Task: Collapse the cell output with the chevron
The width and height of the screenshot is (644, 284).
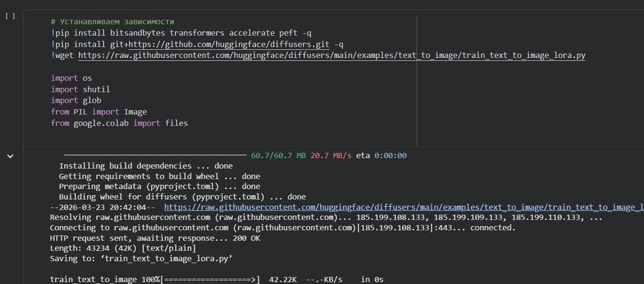Action: [10, 156]
